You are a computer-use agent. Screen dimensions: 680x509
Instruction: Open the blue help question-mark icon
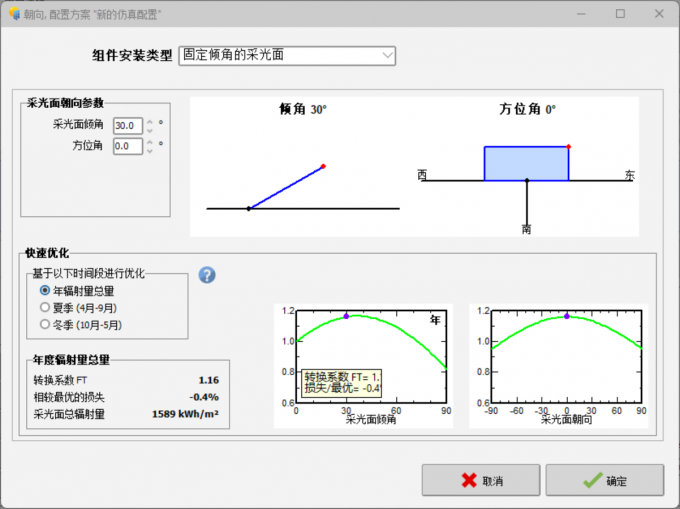tap(207, 275)
